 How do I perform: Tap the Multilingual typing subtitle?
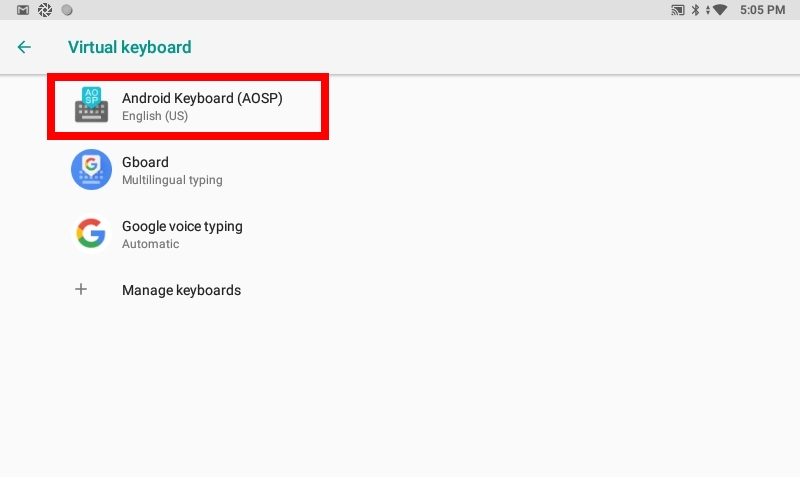pyautogui.click(x=172, y=180)
